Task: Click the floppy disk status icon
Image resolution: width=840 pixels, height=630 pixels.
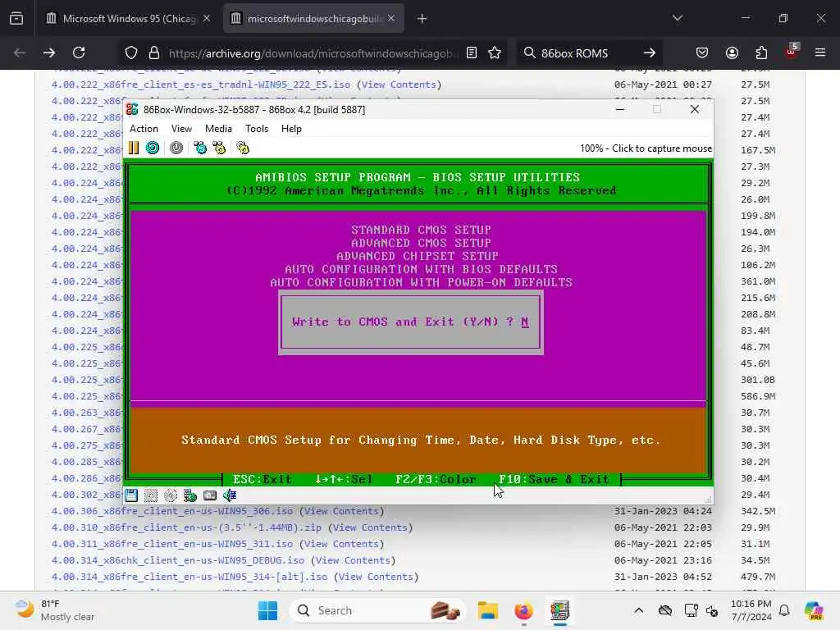Action: tap(131, 495)
